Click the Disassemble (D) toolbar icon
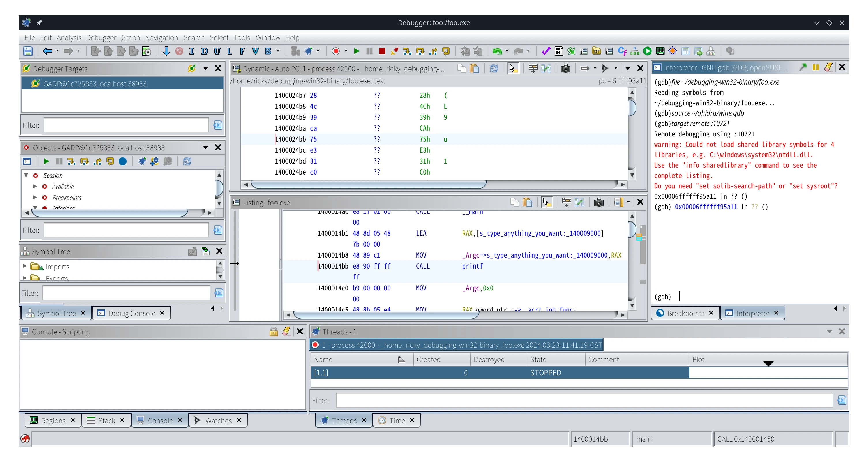This screenshot has width=868, height=469. 204,51
